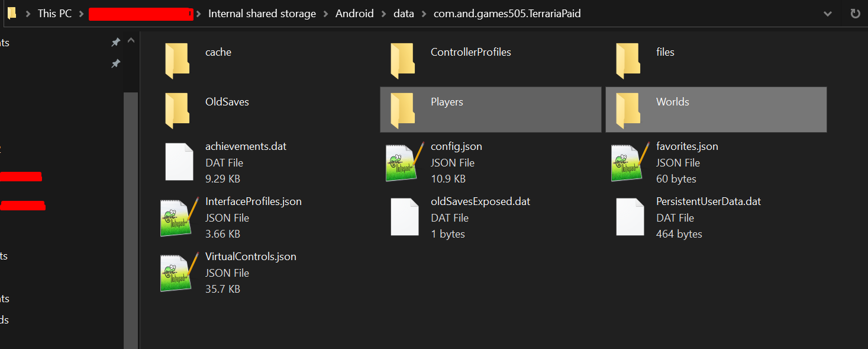This screenshot has width=868, height=349.
Task: Click the lower pin icon in navigation pane
Action: (115, 63)
